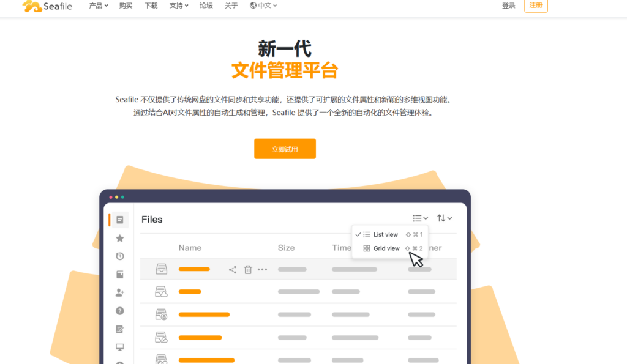View recent activities via the clock icon
This screenshot has height=364, width=627.
120,256
